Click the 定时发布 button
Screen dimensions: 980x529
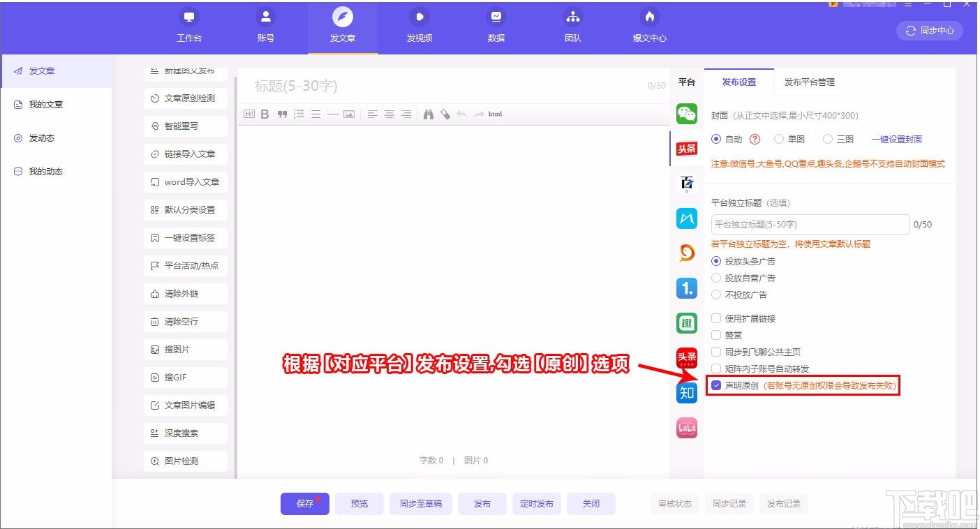point(536,503)
